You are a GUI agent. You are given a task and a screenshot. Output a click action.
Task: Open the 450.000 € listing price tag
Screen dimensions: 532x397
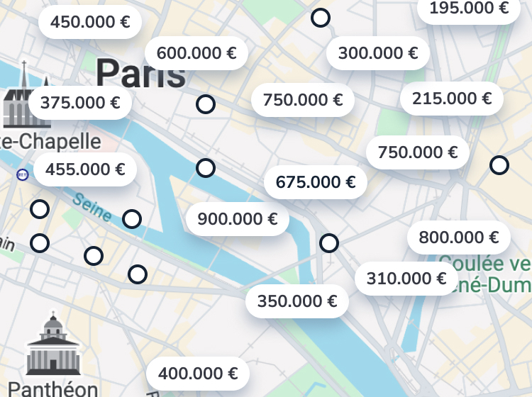pyautogui.click(x=91, y=22)
